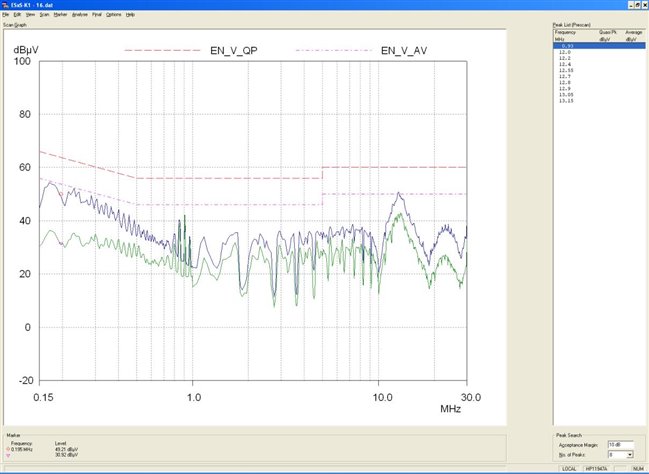
Task: Open the File menu
Action: pos(6,15)
